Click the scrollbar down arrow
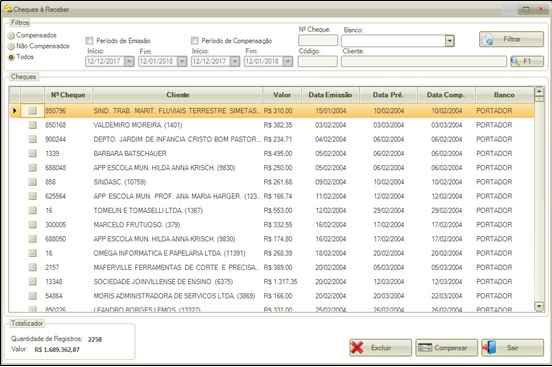 coord(539,306)
